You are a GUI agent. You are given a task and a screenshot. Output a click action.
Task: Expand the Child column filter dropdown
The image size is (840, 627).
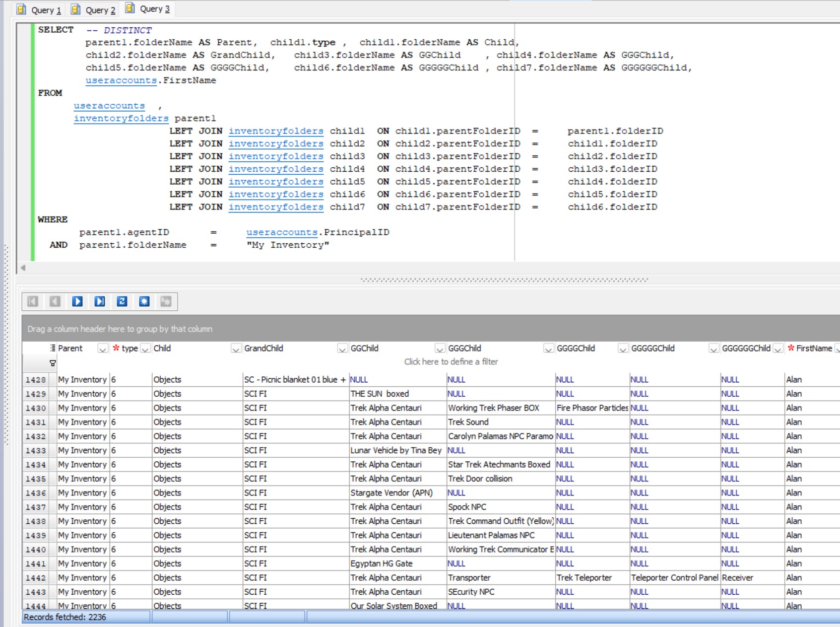(x=236, y=349)
